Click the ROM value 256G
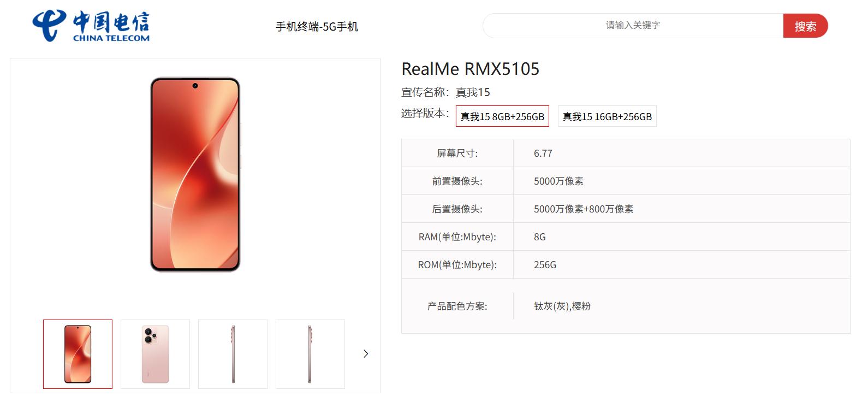Viewport: 868px width, 402px height. 545,265
